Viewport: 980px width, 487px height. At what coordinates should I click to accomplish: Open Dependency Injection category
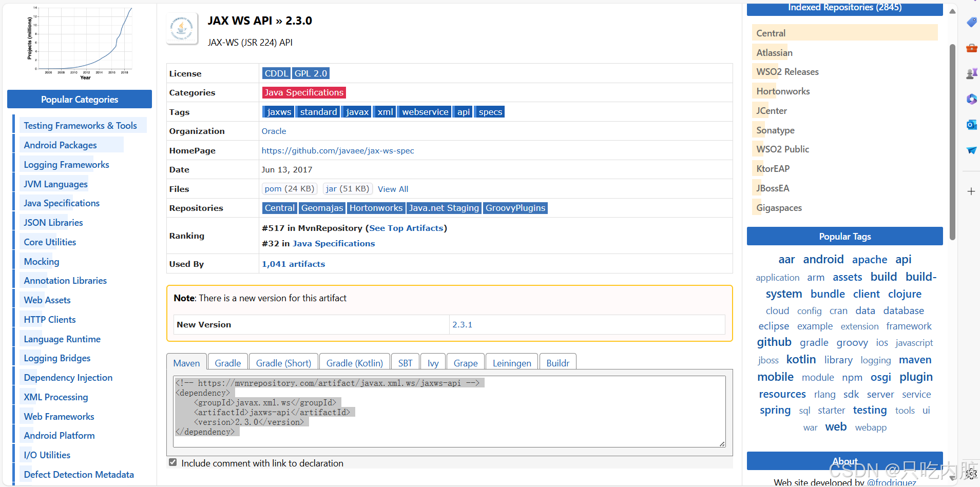(68, 377)
